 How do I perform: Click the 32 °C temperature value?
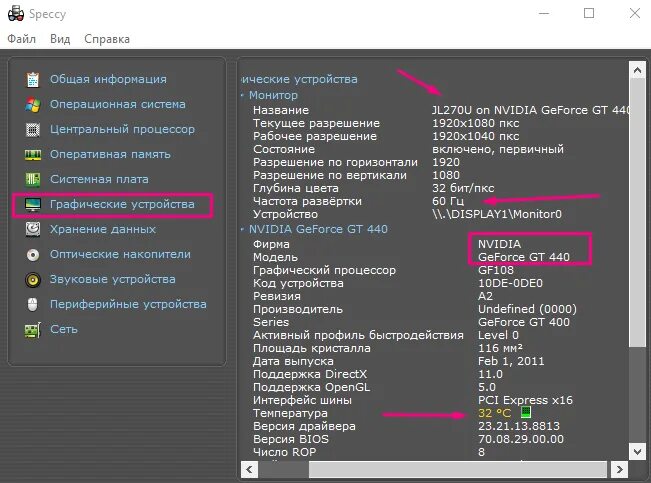click(494, 413)
